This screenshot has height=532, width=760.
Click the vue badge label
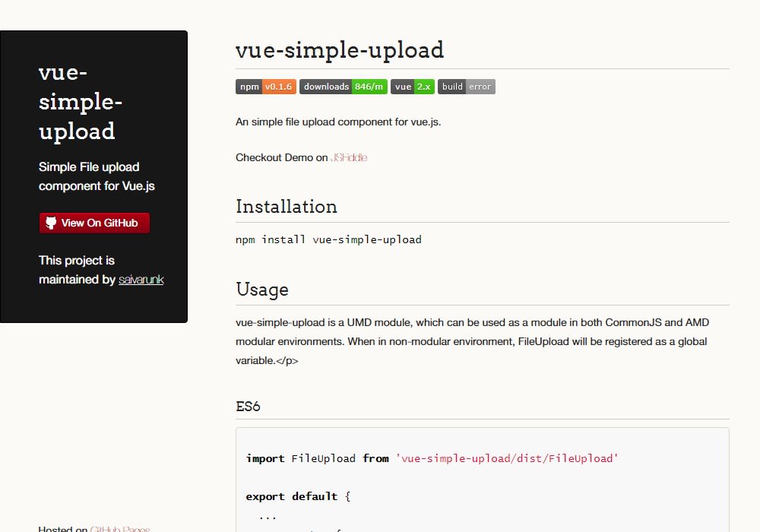pyautogui.click(x=402, y=86)
